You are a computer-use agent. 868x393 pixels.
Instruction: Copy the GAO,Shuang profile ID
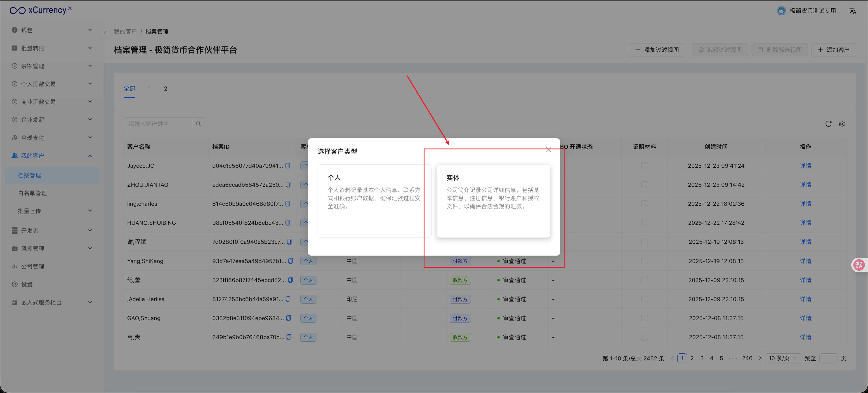click(288, 318)
